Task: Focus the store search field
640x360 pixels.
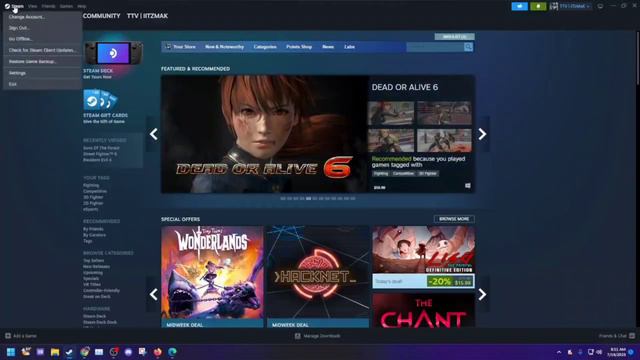Action: coord(435,47)
